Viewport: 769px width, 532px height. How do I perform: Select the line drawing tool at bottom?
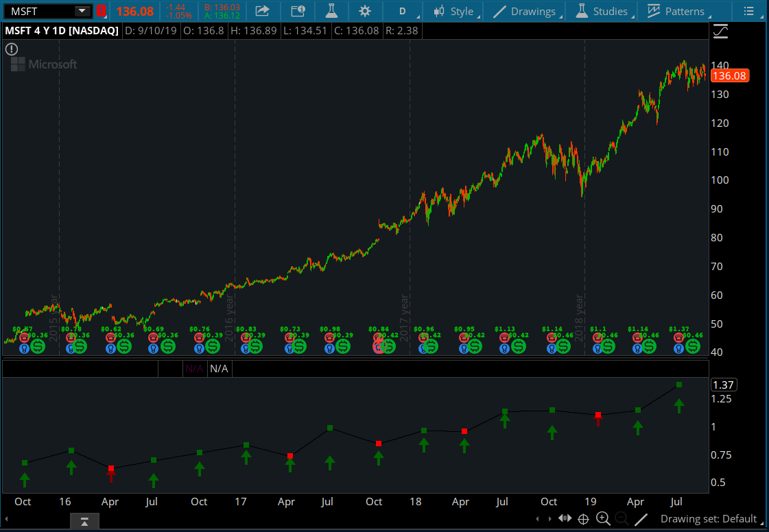pos(641,519)
